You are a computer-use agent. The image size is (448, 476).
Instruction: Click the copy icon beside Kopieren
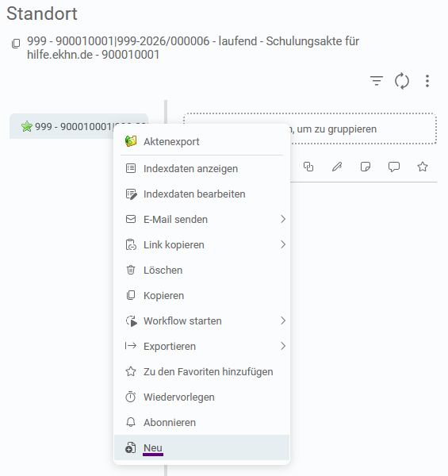pos(131,295)
